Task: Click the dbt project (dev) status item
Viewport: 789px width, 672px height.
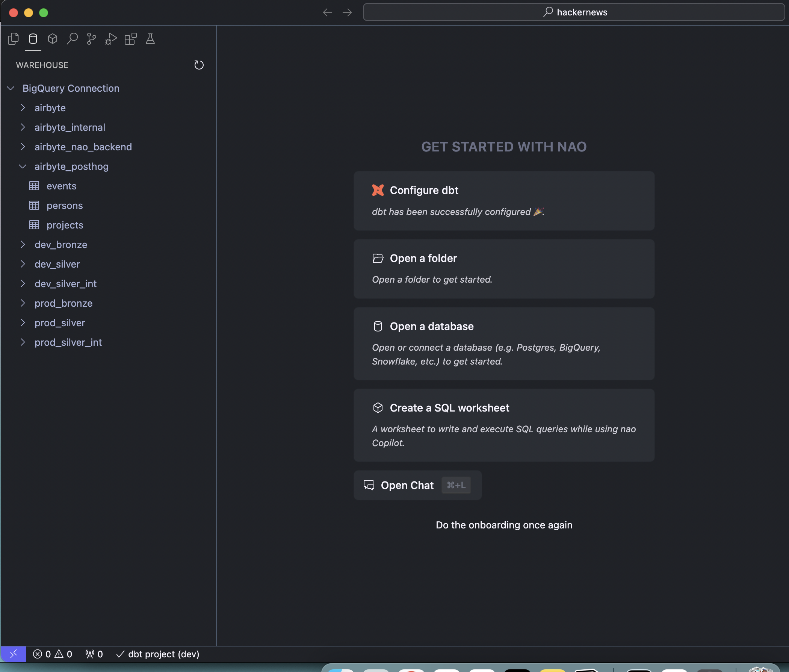Action: click(x=158, y=654)
